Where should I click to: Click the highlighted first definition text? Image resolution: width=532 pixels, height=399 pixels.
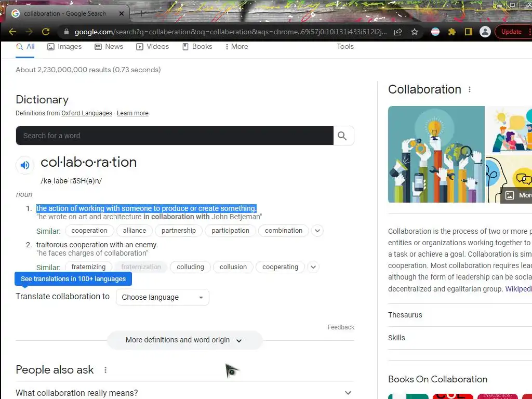click(x=146, y=208)
